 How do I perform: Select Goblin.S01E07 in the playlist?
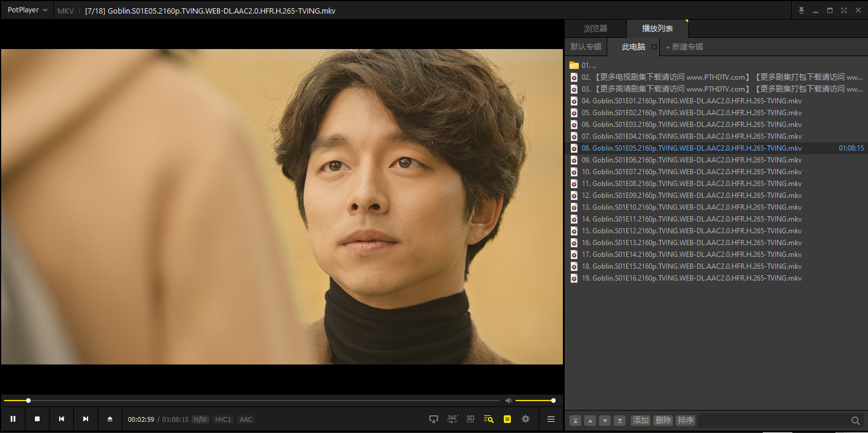[716, 171]
